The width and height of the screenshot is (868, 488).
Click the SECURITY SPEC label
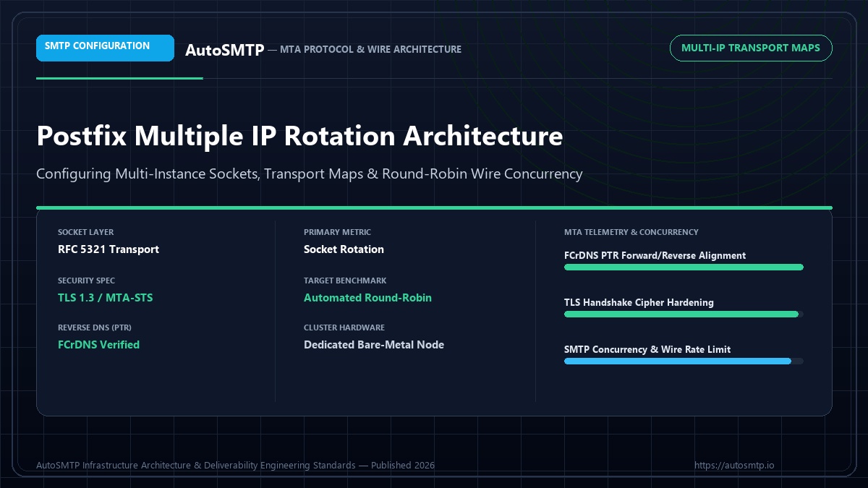[x=86, y=281]
